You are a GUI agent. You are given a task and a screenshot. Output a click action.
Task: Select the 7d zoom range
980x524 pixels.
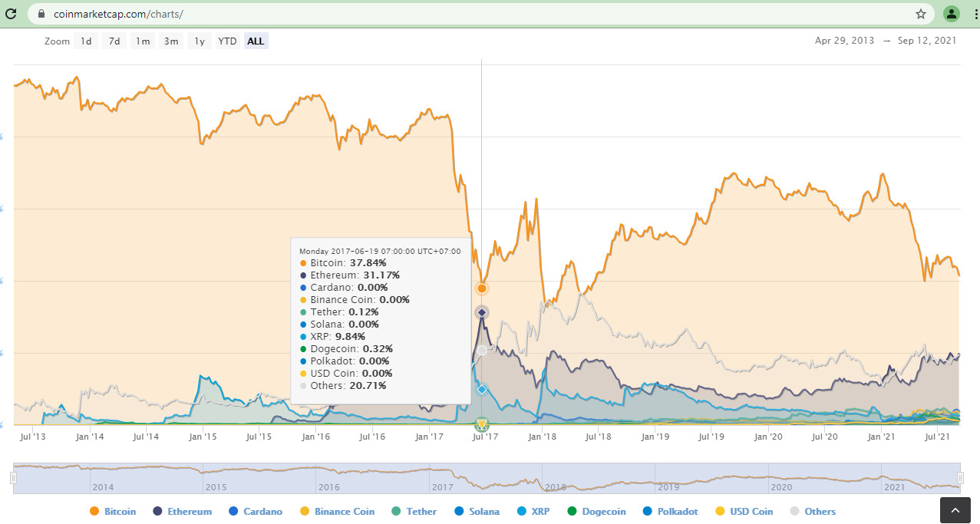click(x=114, y=41)
